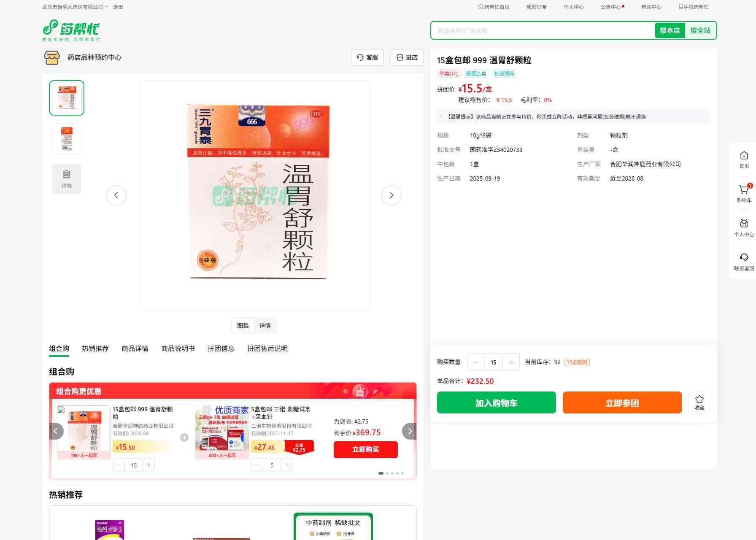This screenshot has height=540, width=756.
Task: Contact customer service via sidebar headset icon
Action: (744, 262)
